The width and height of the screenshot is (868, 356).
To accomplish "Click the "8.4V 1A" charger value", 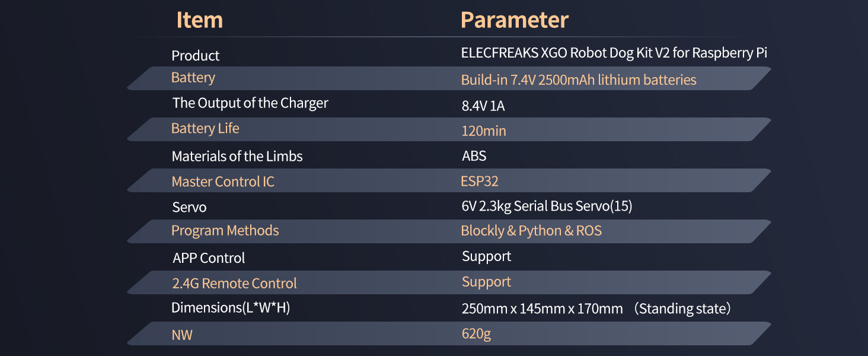I will (x=483, y=106).
